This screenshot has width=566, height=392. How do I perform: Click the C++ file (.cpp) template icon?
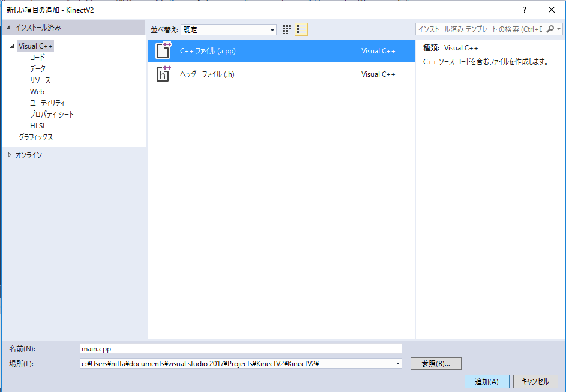click(163, 51)
